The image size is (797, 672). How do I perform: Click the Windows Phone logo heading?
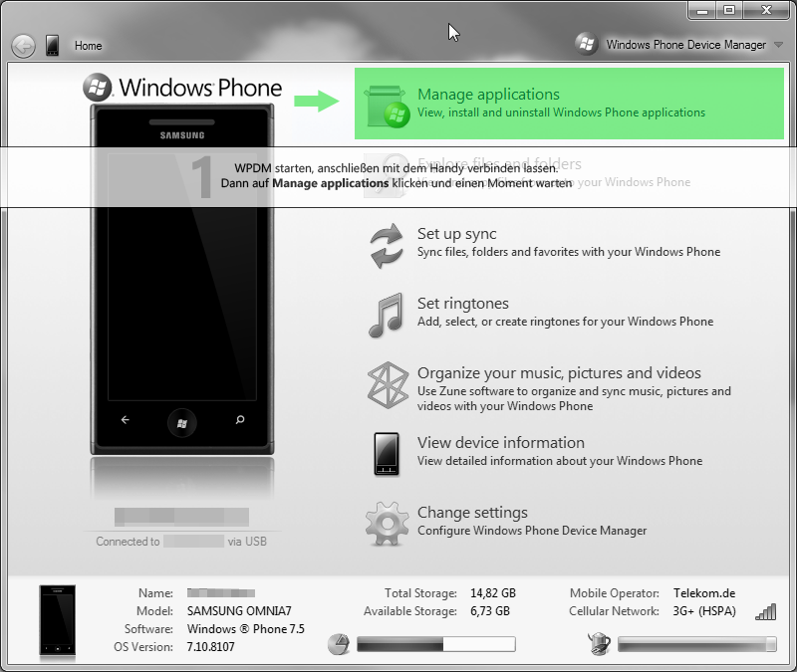pyautogui.click(x=182, y=88)
